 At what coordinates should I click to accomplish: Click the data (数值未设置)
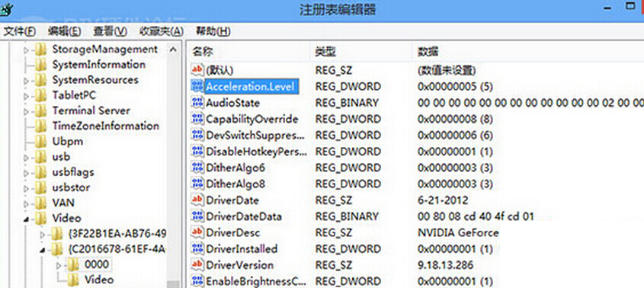click(447, 70)
